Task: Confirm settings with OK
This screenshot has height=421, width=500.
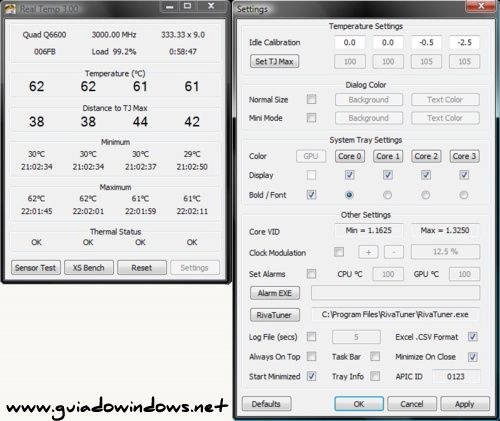Action: 359,404
